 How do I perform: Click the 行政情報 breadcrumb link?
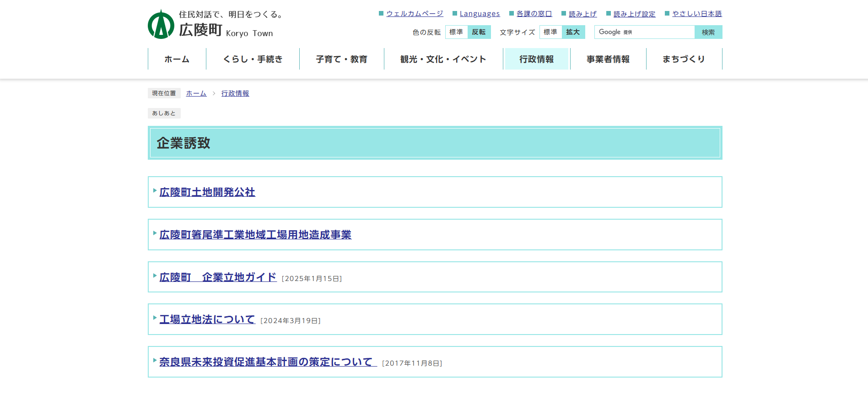click(235, 93)
